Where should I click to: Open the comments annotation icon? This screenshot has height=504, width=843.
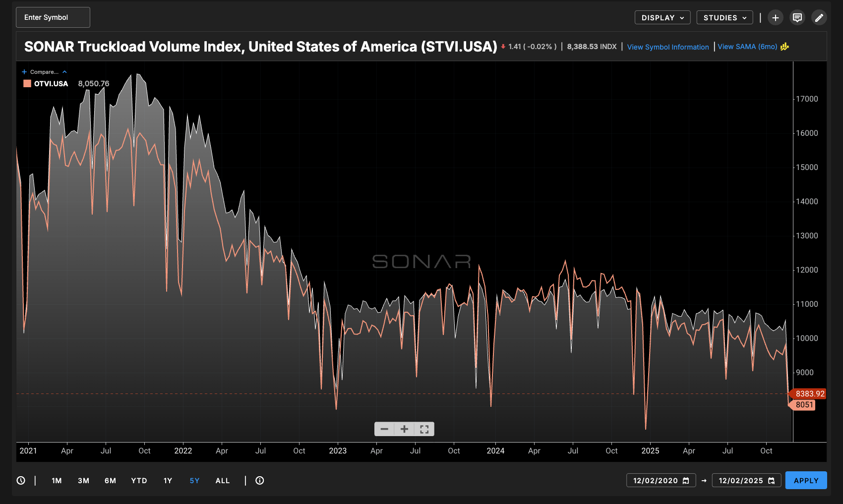coord(797,18)
